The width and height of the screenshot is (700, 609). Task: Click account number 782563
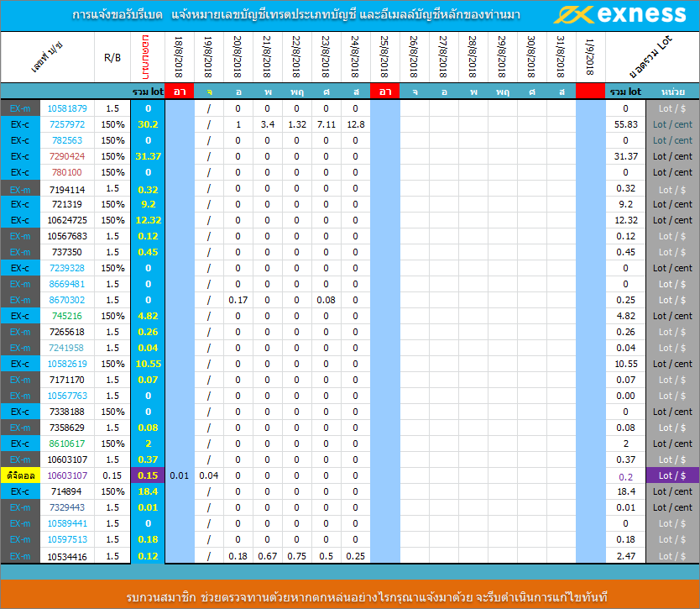click(67, 141)
